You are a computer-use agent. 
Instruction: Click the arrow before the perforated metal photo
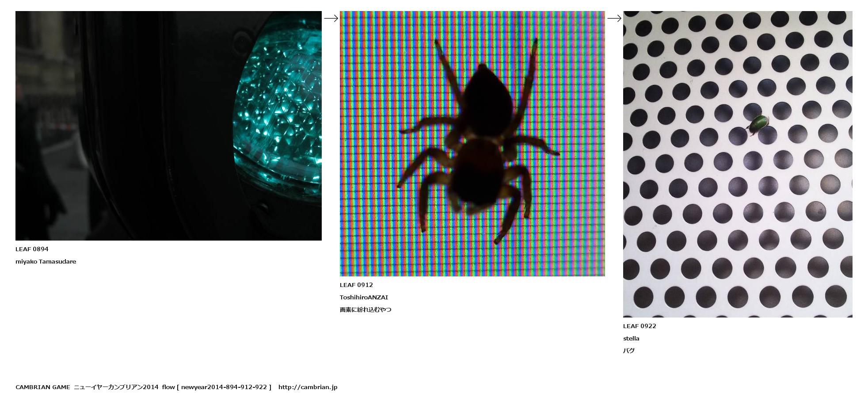614,18
